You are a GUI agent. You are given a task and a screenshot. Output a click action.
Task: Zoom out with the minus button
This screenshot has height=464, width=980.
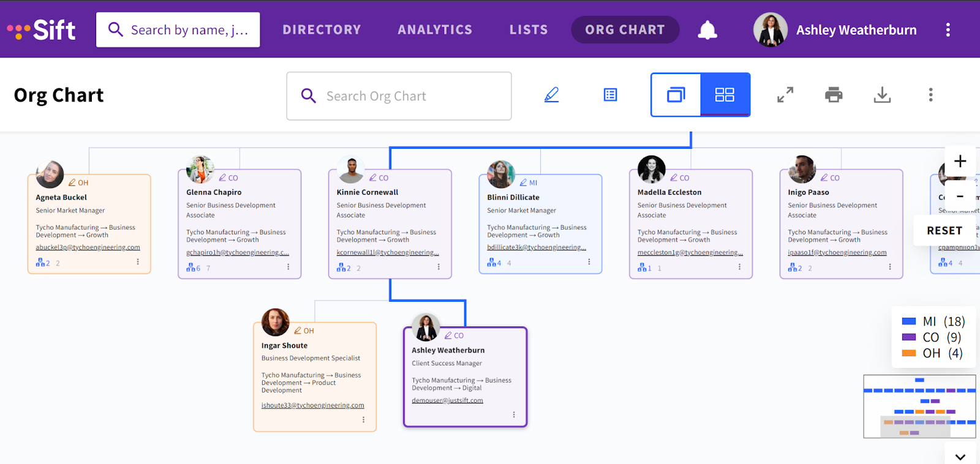pyautogui.click(x=960, y=196)
